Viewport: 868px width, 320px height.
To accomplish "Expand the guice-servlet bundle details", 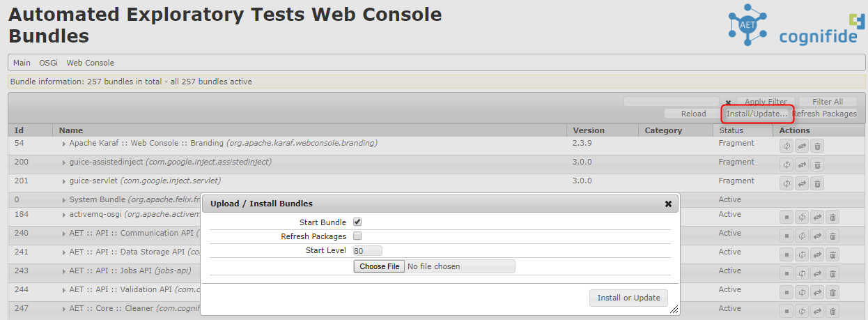I will [x=64, y=181].
